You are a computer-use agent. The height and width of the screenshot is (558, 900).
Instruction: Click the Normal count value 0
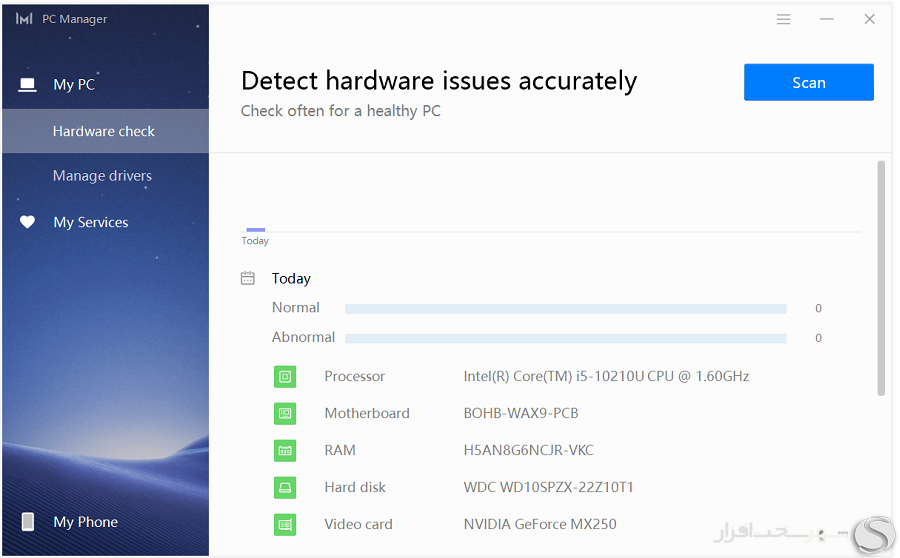(818, 309)
